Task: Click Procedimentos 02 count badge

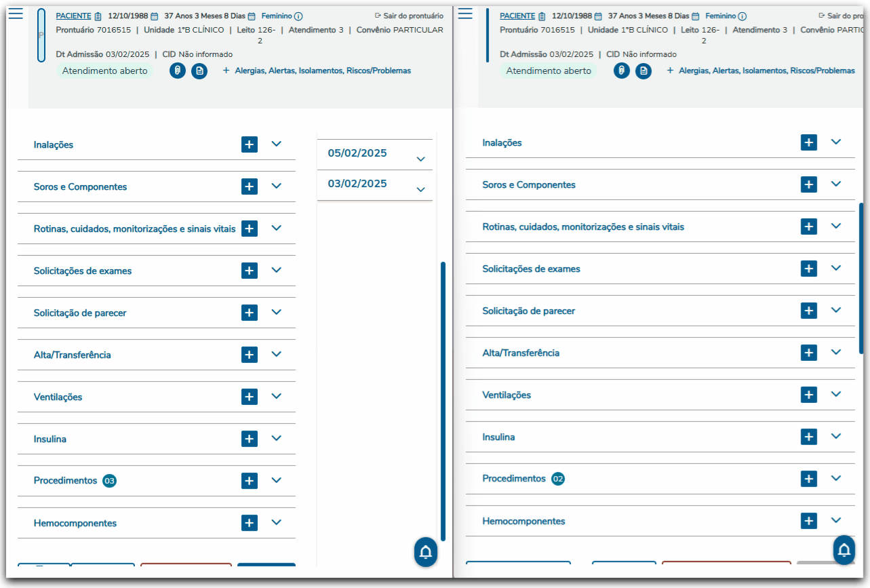Action: pyautogui.click(x=558, y=479)
